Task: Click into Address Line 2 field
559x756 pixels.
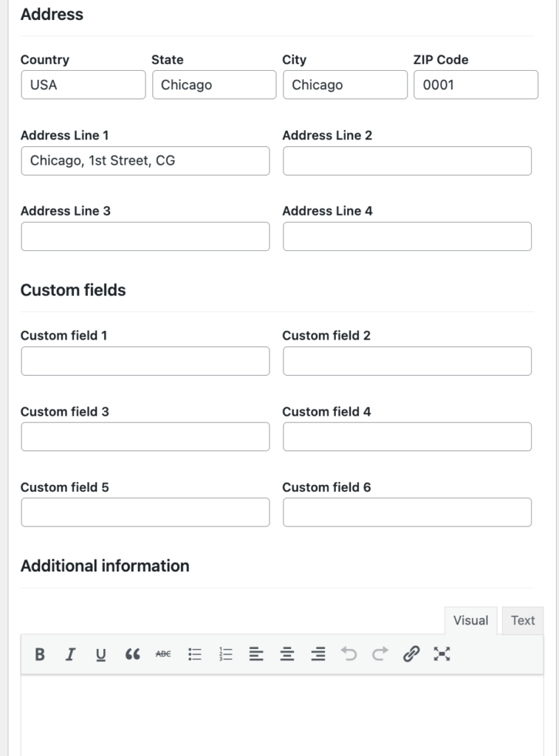Action: tap(407, 161)
